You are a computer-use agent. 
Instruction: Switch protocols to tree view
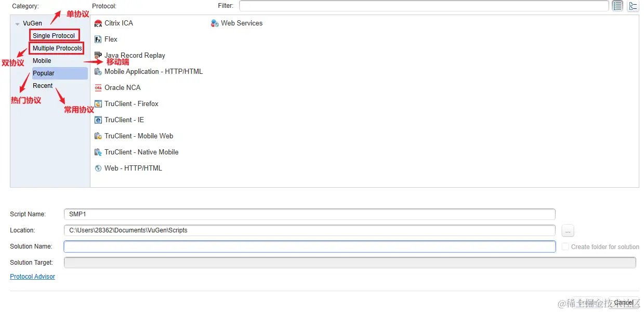[x=633, y=6]
